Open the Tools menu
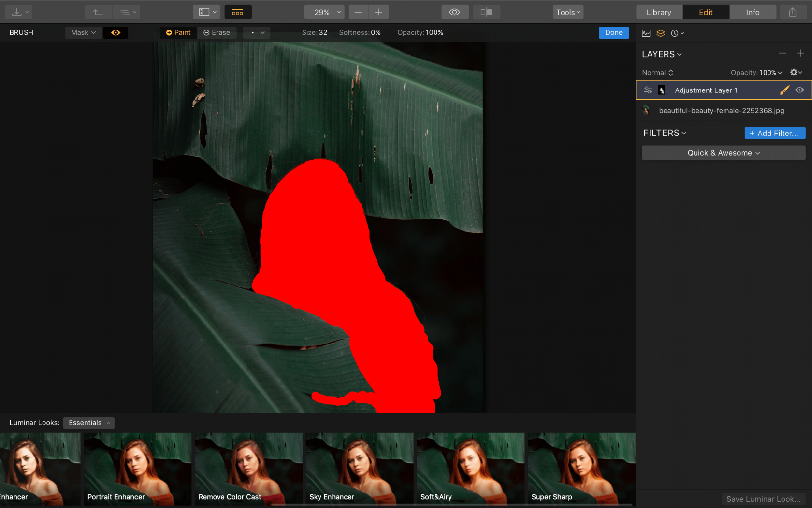This screenshot has width=812, height=508. click(x=567, y=12)
